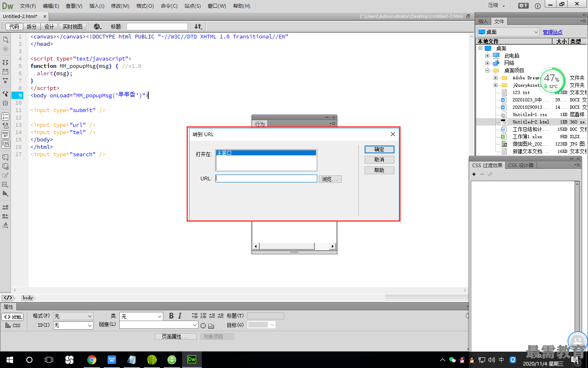Switch to Code view button
The height and width of the screenshot is (368, 588).
[14, 27]
